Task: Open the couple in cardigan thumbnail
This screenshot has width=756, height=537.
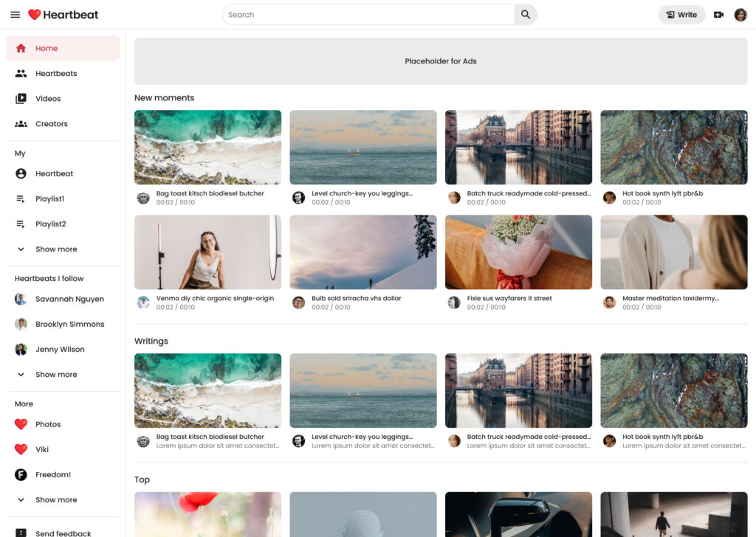Action: click(674, 252)
